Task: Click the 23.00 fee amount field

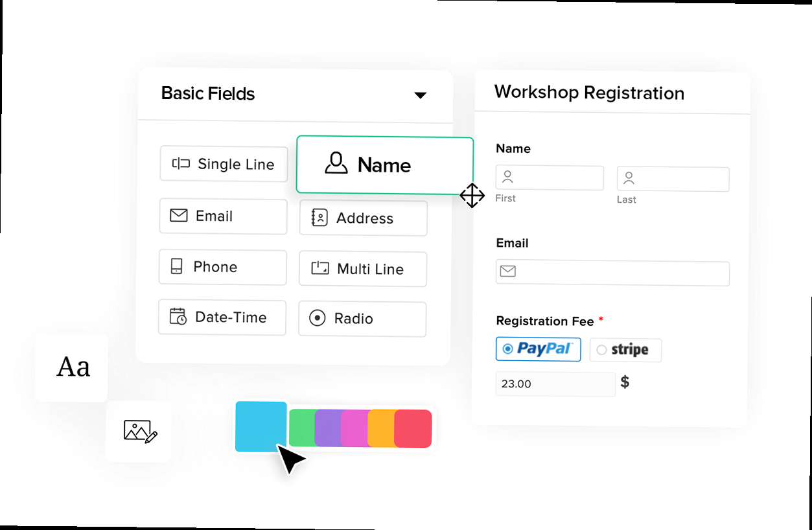Action: pos(555,384)
